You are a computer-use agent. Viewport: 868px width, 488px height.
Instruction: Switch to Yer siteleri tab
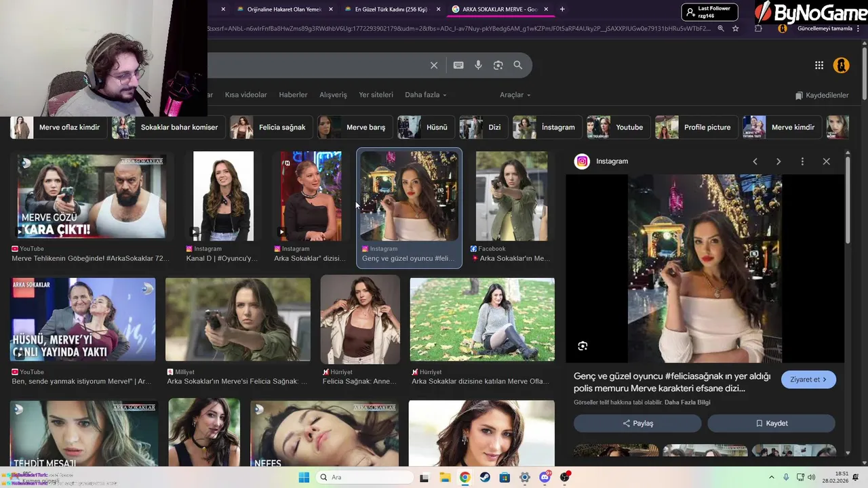[376, 95]
